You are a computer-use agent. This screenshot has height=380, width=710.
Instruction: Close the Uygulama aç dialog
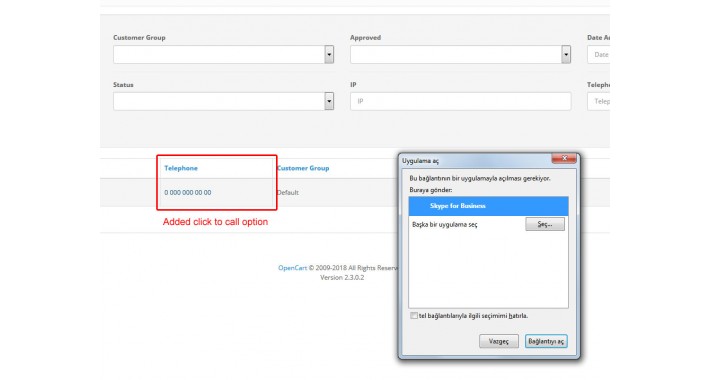coord(564,158)
